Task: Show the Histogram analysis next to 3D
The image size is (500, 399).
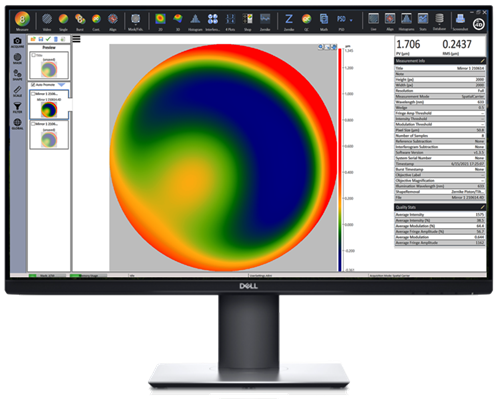Action: tap(195, 21)
